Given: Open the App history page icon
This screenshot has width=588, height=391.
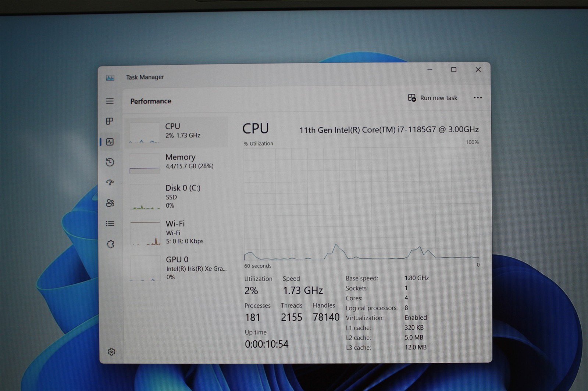Looking at the screenshot, I should click(x=110, y=162).
